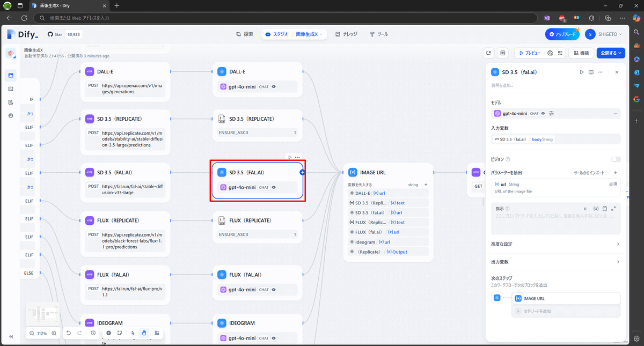Expand the output variables section

[556, 262]
